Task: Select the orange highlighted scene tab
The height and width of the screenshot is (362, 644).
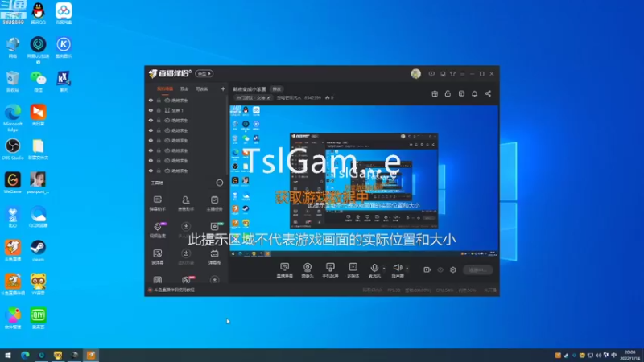Action: [x=165, y=89]
